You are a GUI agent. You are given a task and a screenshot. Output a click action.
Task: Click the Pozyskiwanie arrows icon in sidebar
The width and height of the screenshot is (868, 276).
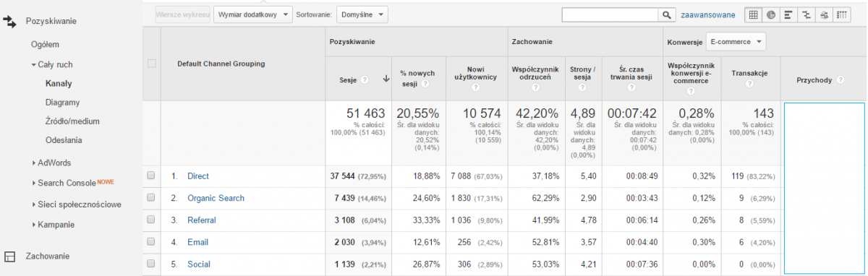click(10, 22)
